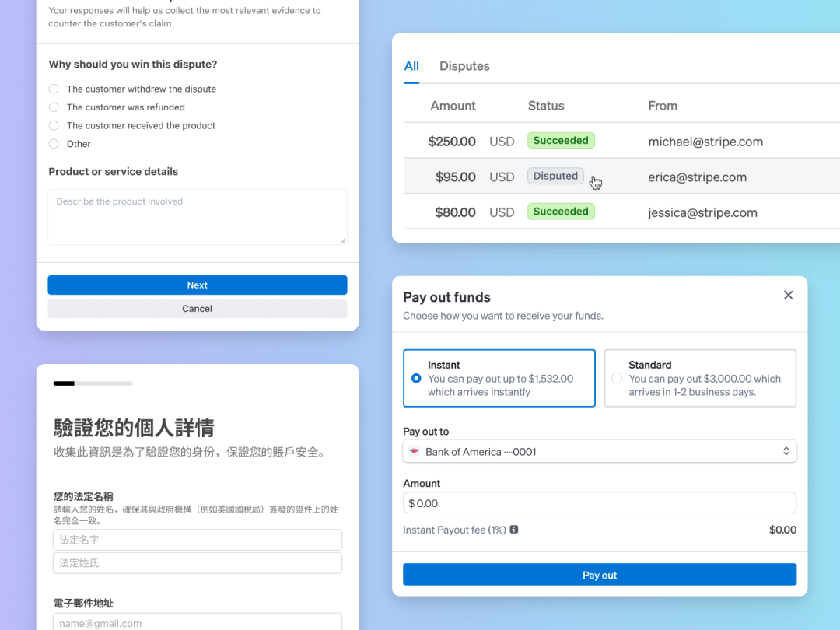Open the michael@stripe.com payment row

(x=622, y=141)
